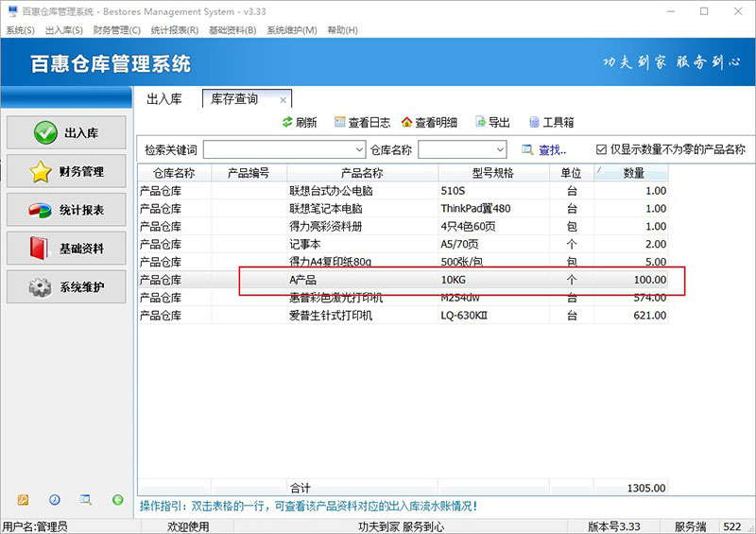
Task: Expand the 检索关键词 dropdown
Action: click(359, 149)
